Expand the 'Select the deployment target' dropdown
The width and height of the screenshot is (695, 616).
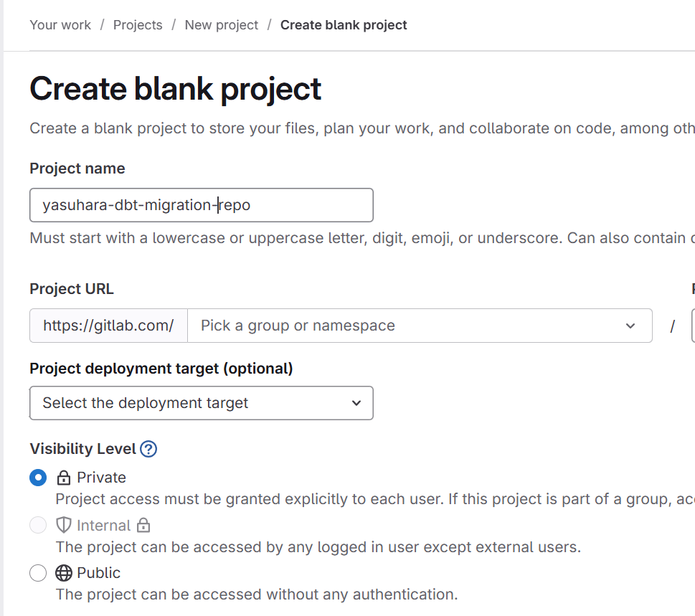coord(201,403)
